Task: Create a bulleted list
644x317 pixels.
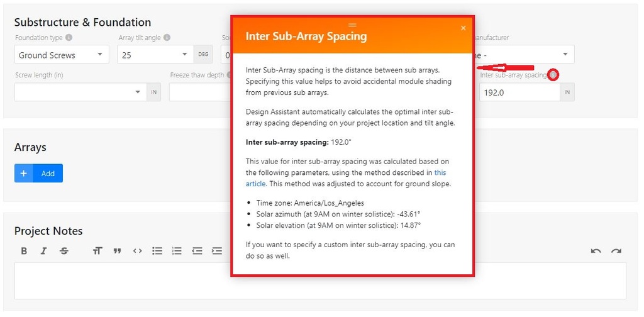Action: click(x=157, y=251)
